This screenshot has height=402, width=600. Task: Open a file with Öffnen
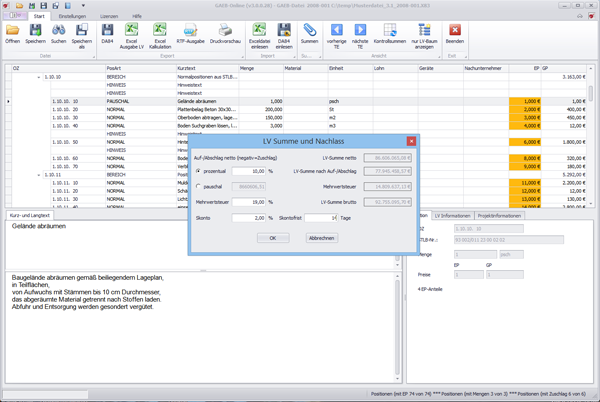click(12, 34)
